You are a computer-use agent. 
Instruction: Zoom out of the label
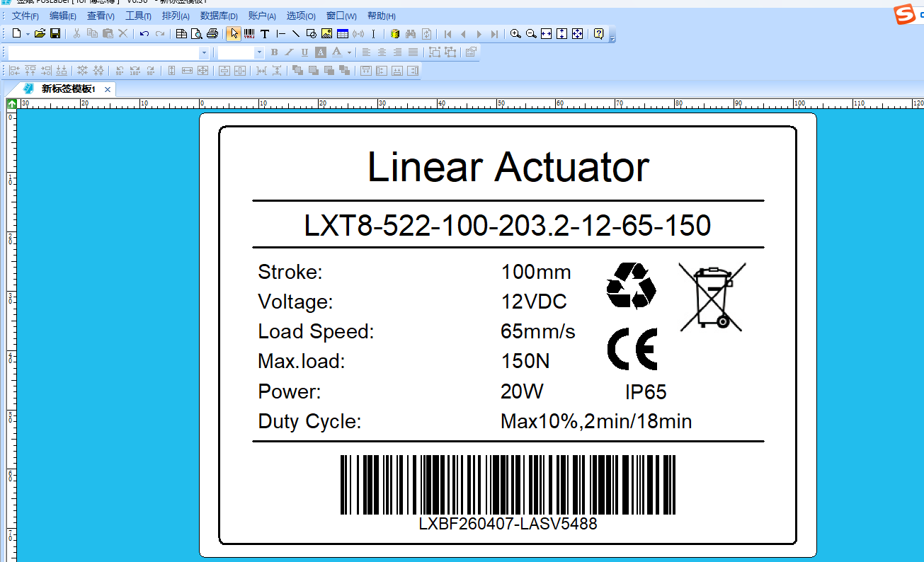pyautogui.click(x=531, y=33)
